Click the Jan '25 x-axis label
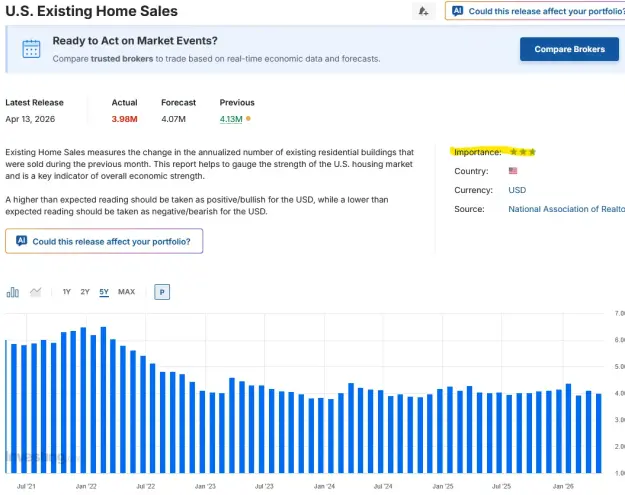625x495 pixels. tap(443, 486)
